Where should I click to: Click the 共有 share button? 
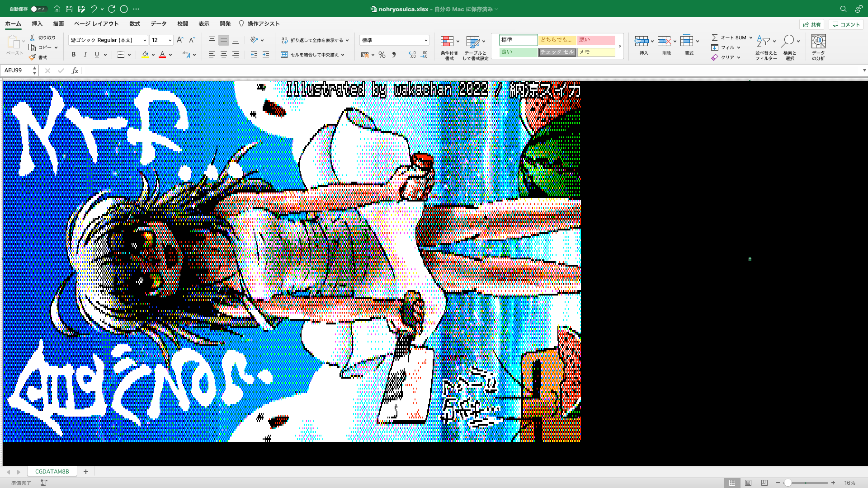pyautogui.click(x=812, y=24)
